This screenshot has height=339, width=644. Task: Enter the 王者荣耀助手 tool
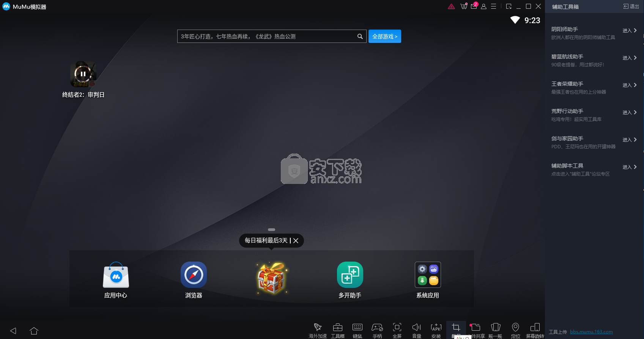click(630, 85)
